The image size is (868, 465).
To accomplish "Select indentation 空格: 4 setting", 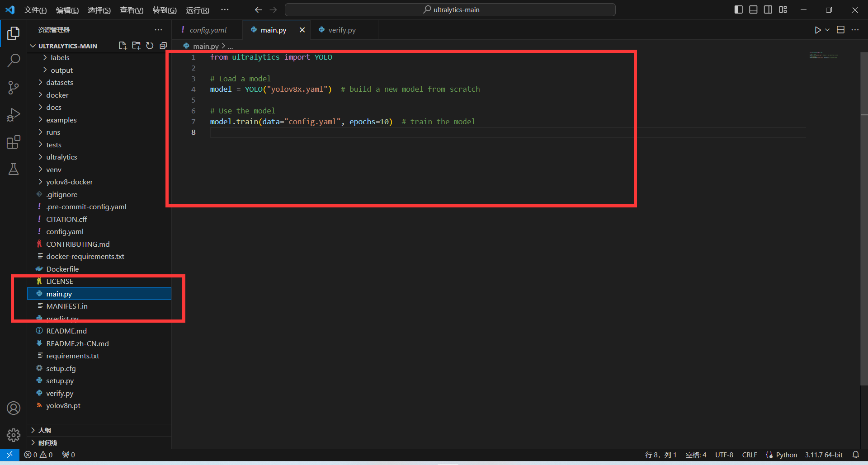I will click(x=696, y=455).
